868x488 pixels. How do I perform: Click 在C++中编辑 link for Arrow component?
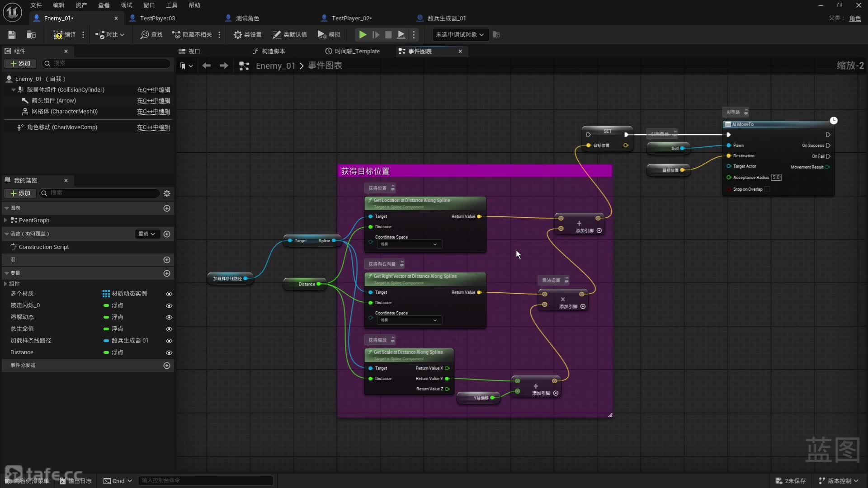(x=153, y=101)
